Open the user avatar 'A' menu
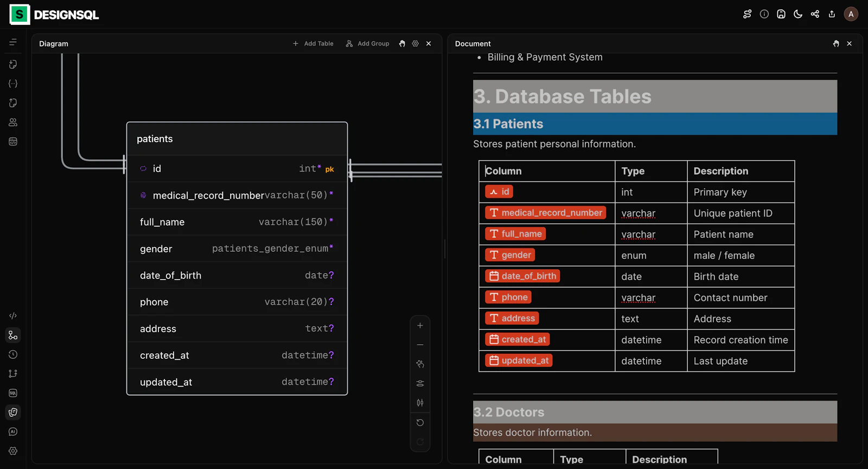The image size is (868, 469). (x=851, y=14)
